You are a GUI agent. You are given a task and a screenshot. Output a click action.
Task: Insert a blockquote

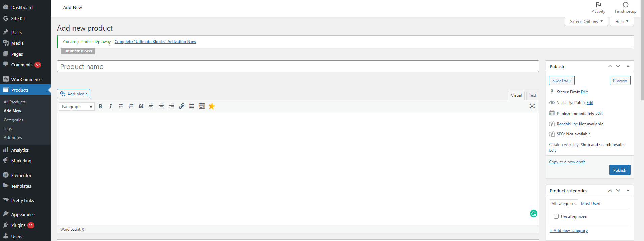(x=141, y=106)
